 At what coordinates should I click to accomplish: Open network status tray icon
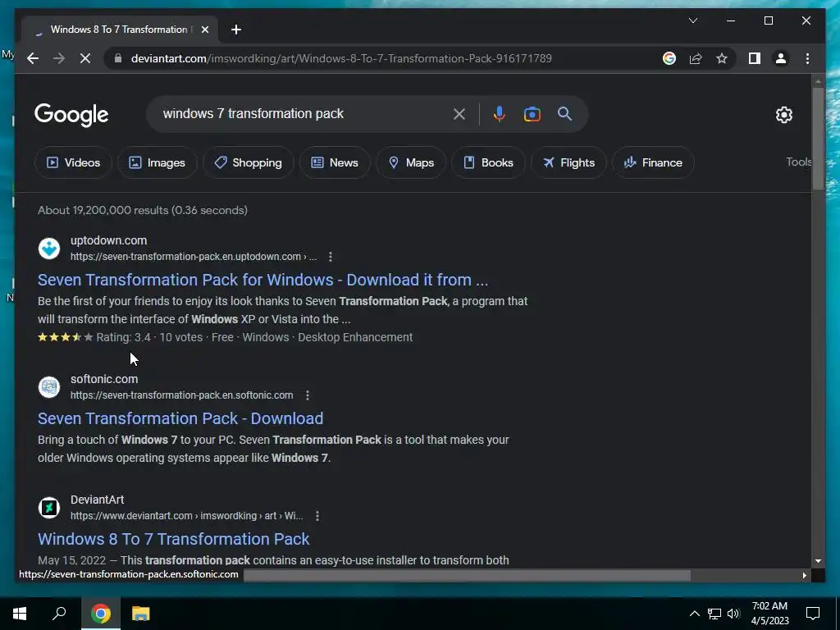pos(714,614)
